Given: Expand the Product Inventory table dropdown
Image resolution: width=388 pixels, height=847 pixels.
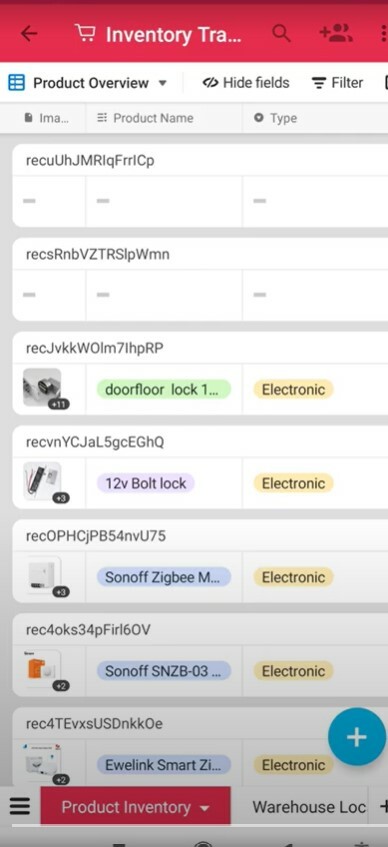Looking at the screenshot, I should coord(204,809).
